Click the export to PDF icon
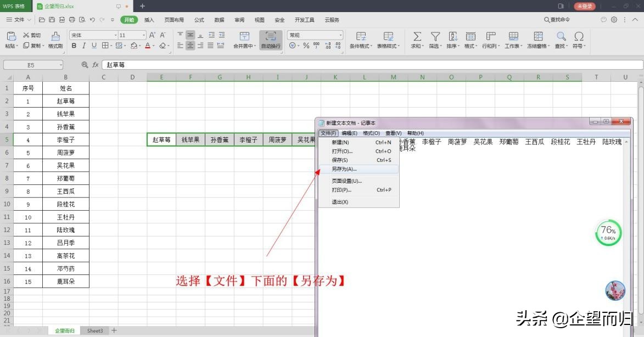 coord(62,19)
